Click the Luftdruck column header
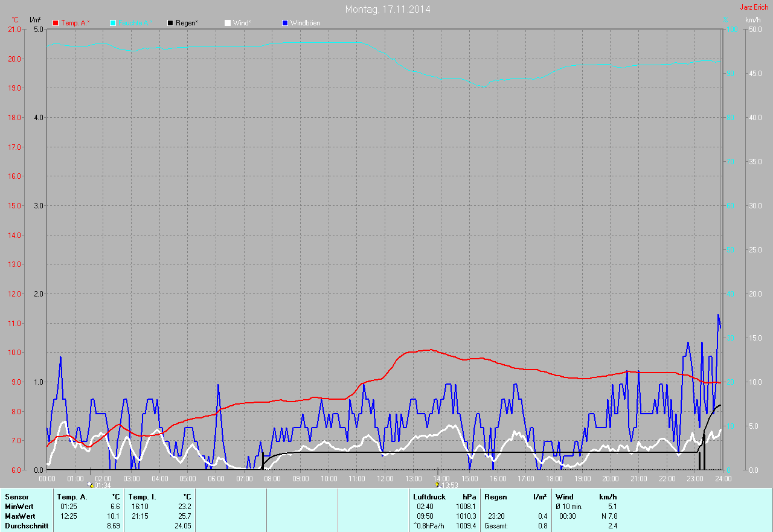The image size is (773, 532). [x=429, y=497]
